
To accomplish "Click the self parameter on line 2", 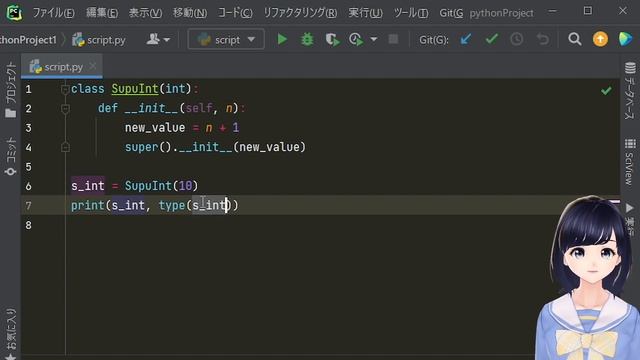I will pyautogui.click(x=199, y=108).
